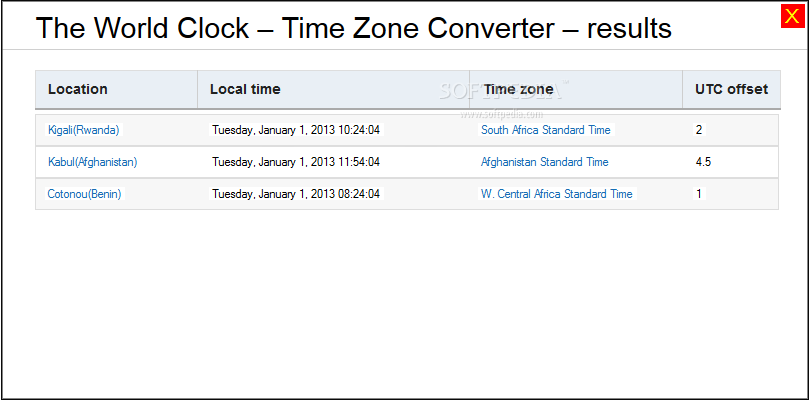Select the UTC offset value 4.5
Screen dimensions: 810x400
coord(703,162)
